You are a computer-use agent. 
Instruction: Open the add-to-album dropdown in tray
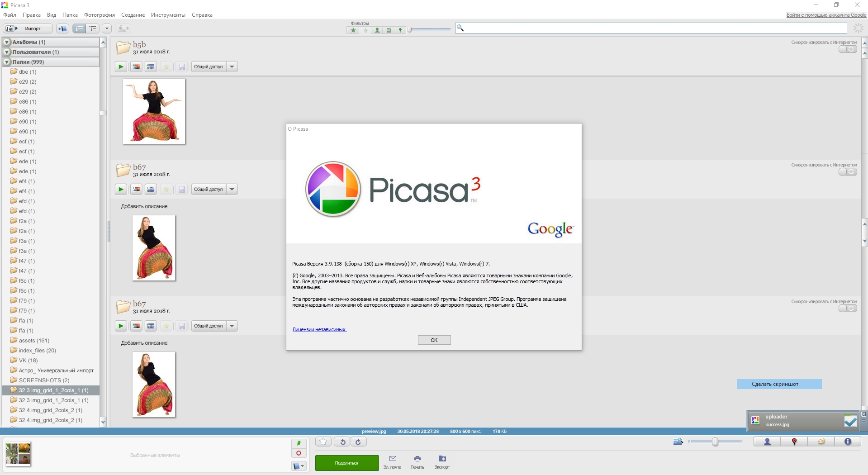[x=299, y=465]
